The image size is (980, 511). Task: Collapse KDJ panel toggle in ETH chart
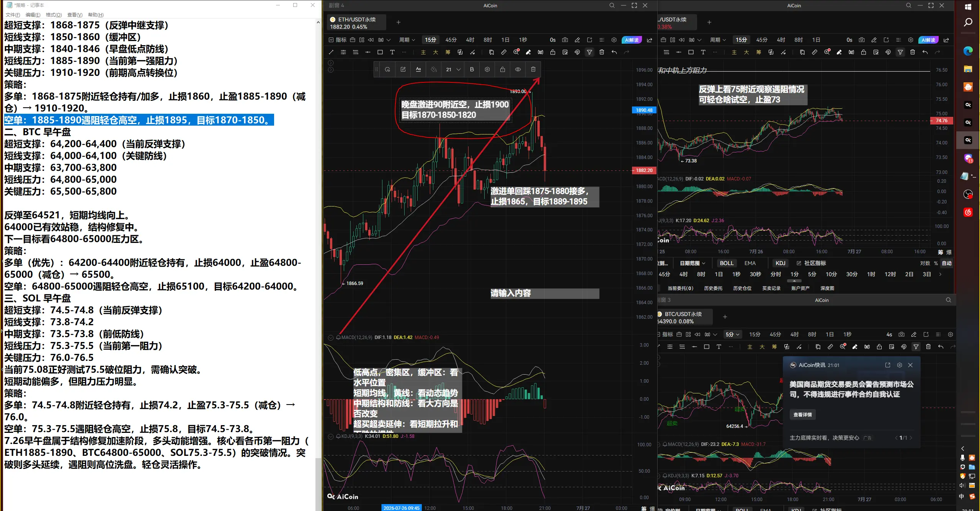[331, 436]
